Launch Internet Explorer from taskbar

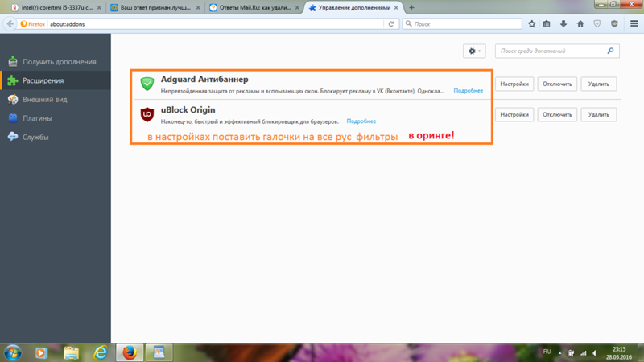pos(100,353)
